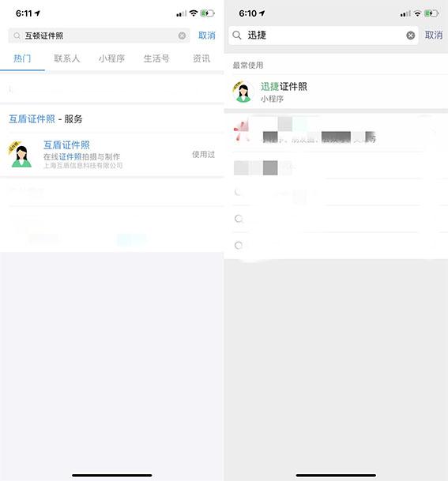The image size is (448, 481).
Task: Switch to 联系人 tab
Action: click(67, 58)
